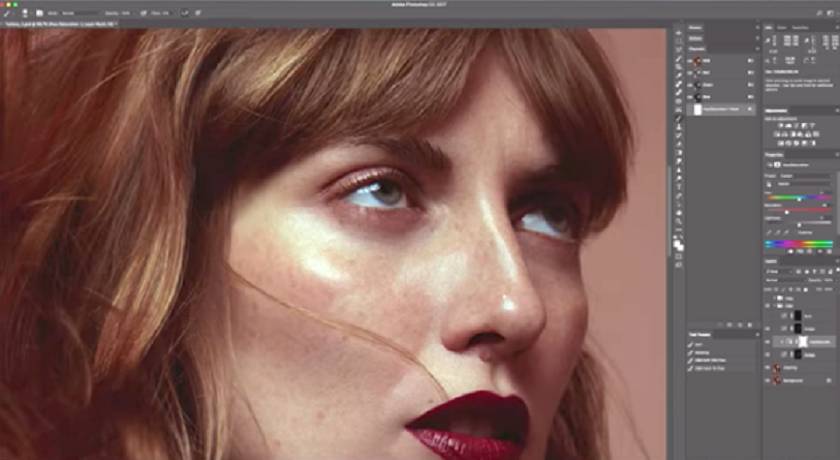The height and width of the screenshot is (460, 840).
Task: Select the first eyedropper in Properties panel
Action: coord(770,233)
